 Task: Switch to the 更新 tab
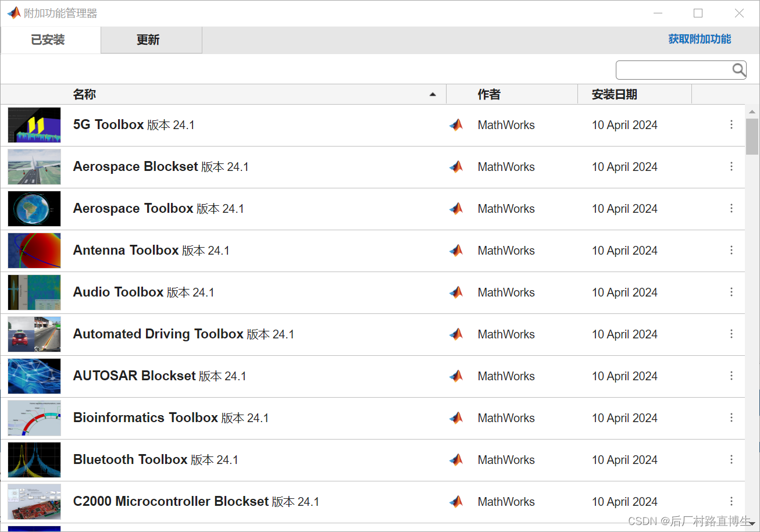pos(151,40)
